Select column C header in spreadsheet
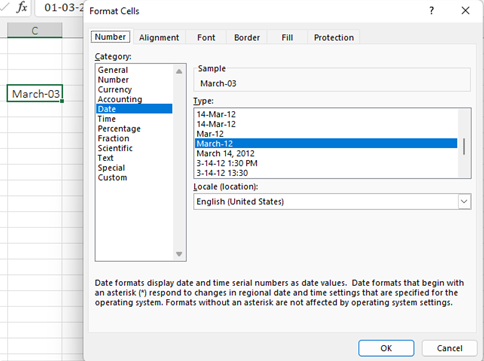This screenshot has height=361, width=484. pyautogui.click(x=35, y=31)
